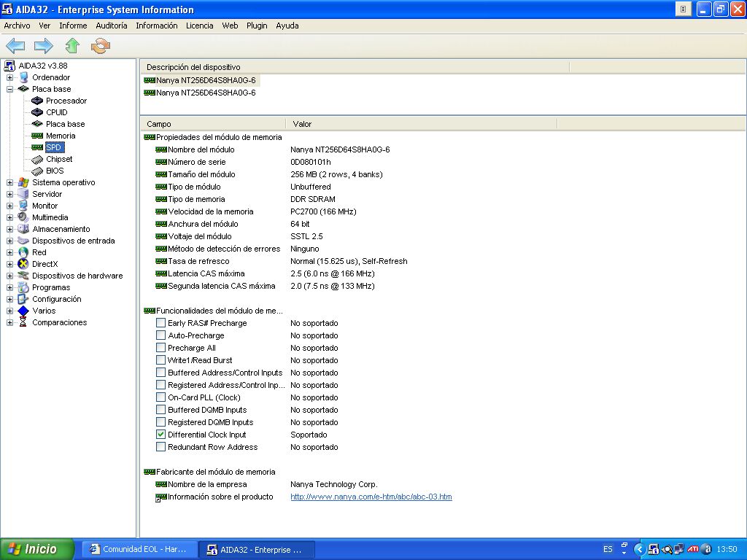Expand the Sistema operativo tree node
The image size is (747, 560).
[9, 182]
